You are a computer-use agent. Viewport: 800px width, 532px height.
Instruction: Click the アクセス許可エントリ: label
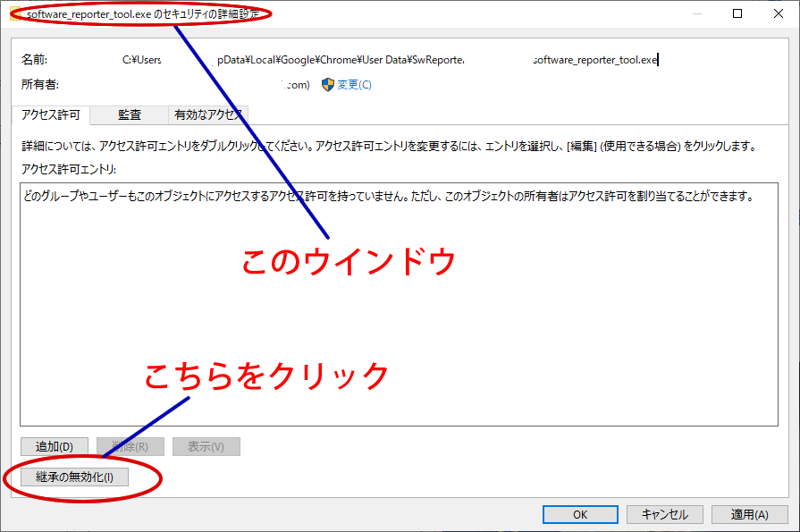(69, 169)
